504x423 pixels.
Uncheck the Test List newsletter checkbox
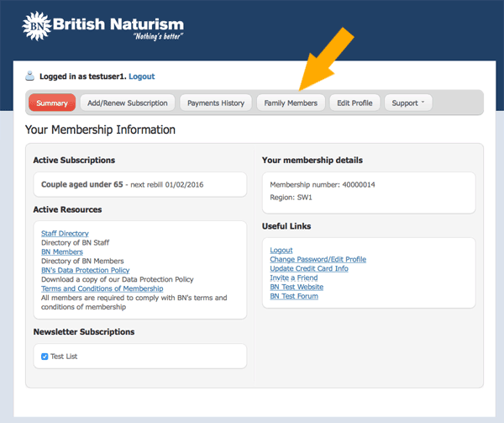coord(45,357)
